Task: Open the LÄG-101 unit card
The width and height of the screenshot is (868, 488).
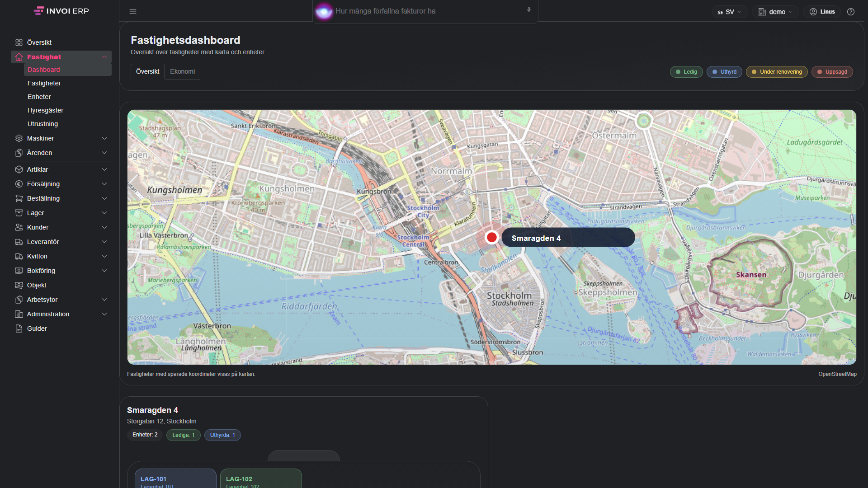Action: coord(175,479)
